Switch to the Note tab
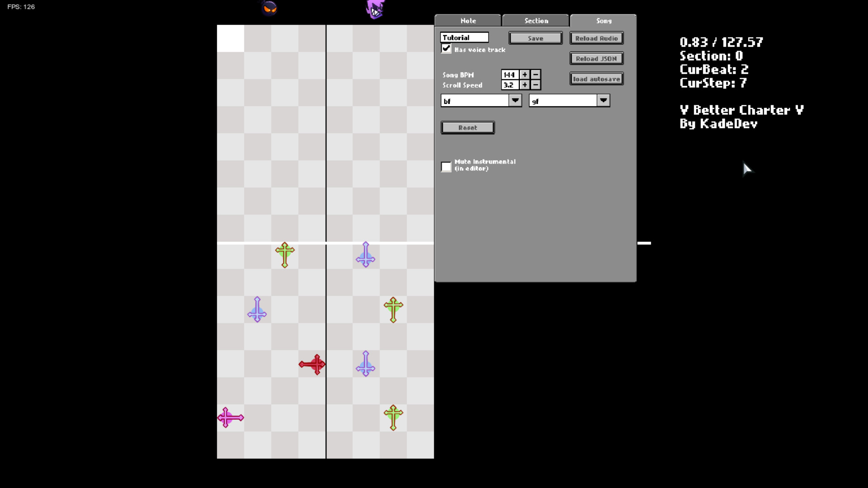The image size is (868, 488). click(468, 20)
